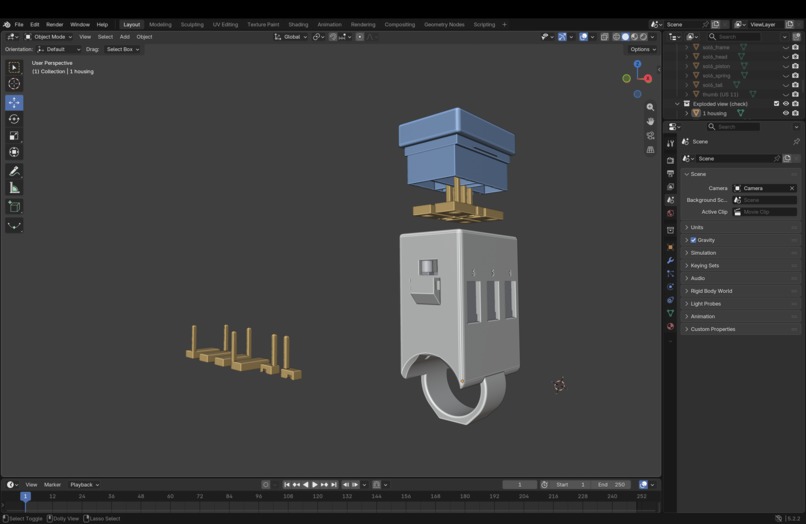806x524 pixels.
Task: Select the Add Cube tool
Action: click(14, 207)
